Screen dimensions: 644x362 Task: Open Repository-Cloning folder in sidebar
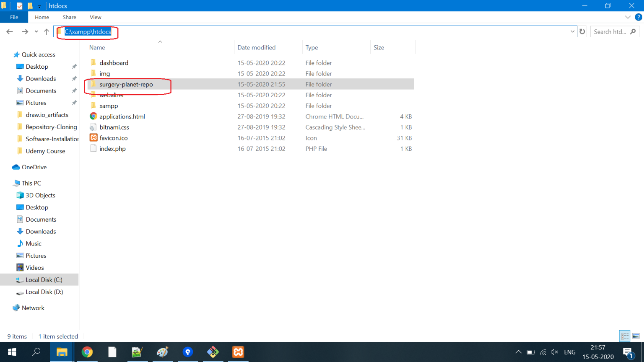point(51,127)
